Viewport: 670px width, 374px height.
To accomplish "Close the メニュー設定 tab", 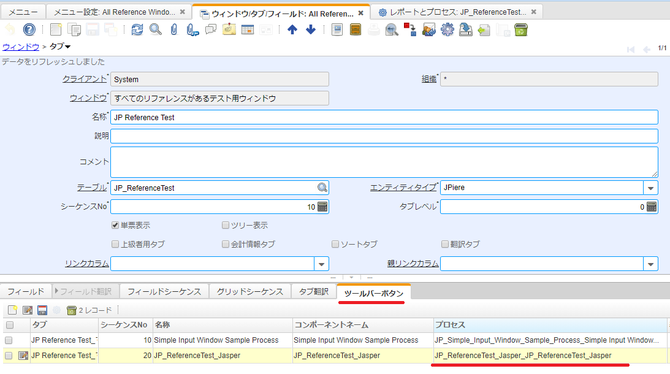I will coord(182,12).
